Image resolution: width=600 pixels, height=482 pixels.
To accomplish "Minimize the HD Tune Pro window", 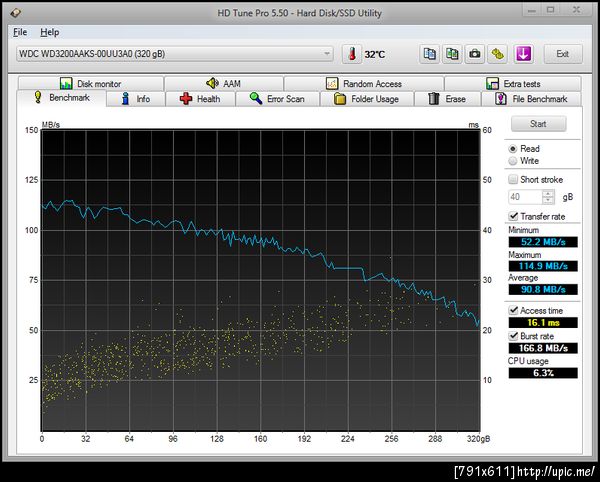I will click(532, 10).
